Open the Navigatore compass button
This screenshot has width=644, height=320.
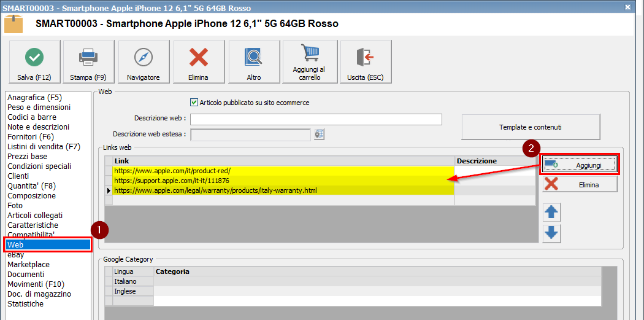[144, 62]
